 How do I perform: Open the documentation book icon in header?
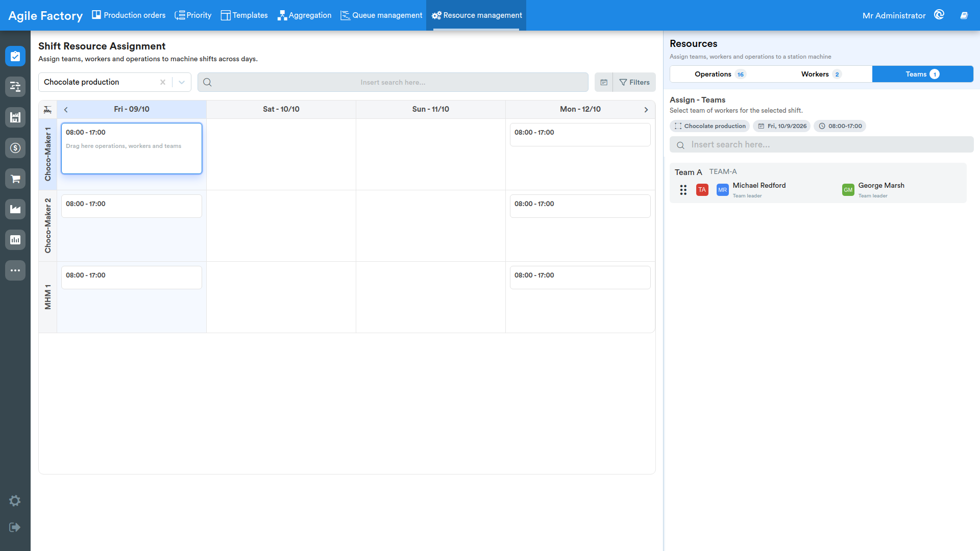964,15
